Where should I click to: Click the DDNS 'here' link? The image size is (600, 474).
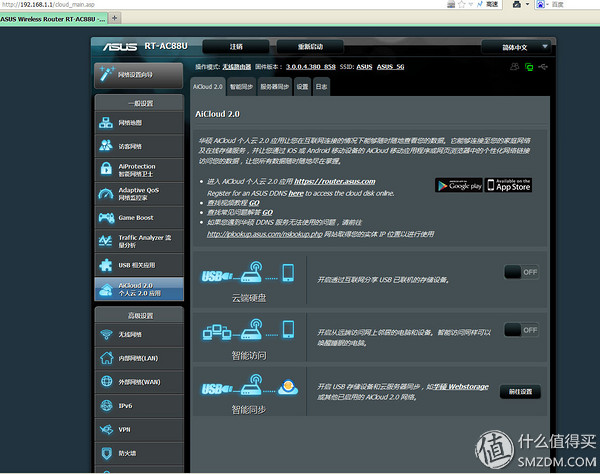[296, 193]
